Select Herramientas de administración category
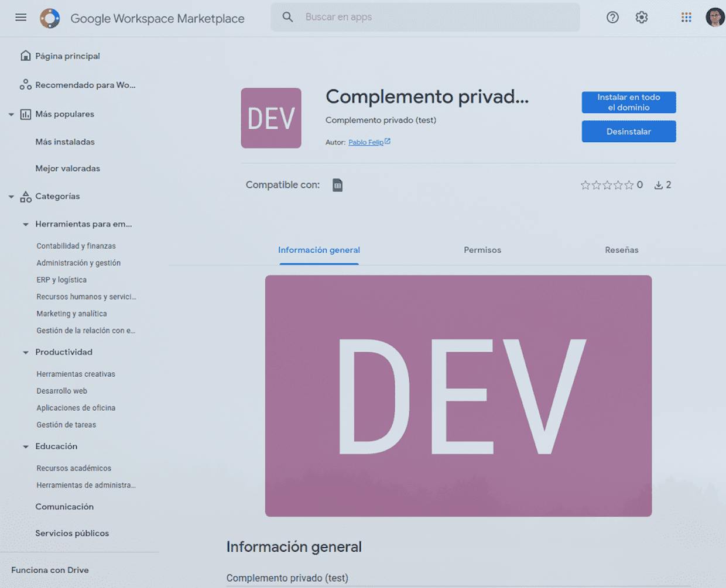 (x=86, y=485)
